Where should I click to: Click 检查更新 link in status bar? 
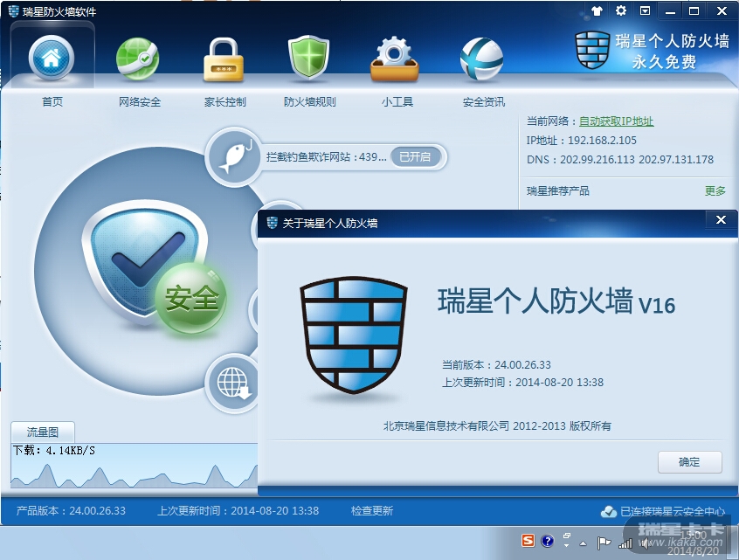coord(372,510)
